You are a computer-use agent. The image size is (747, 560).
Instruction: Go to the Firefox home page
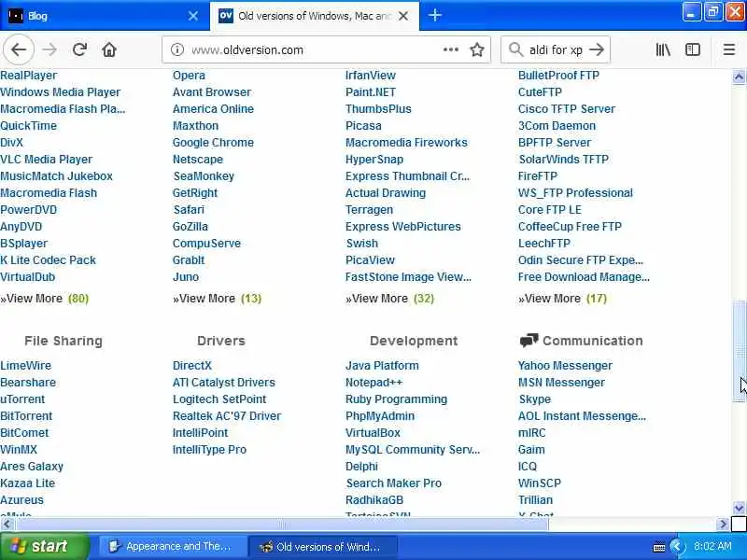click(x=109, y=49)
